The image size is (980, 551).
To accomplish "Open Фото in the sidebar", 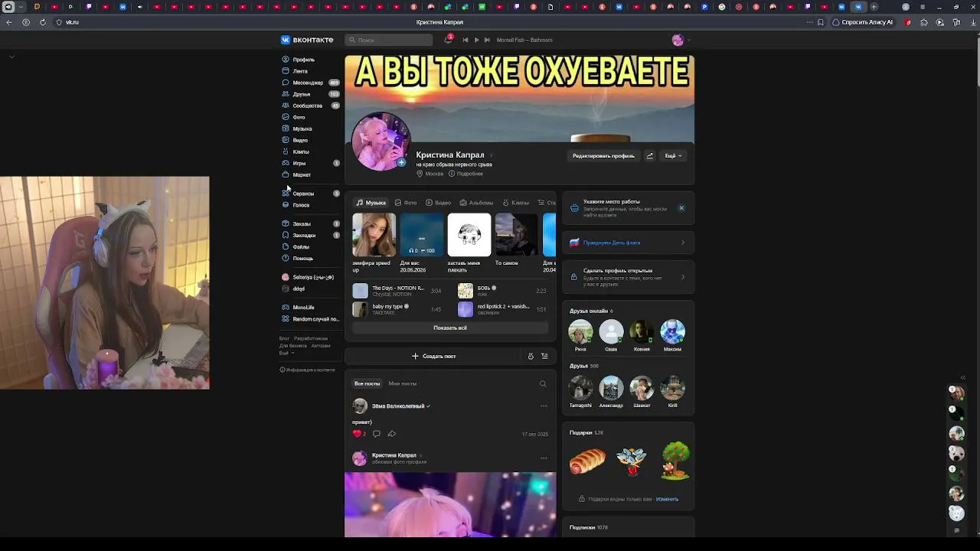I will point(299,117).
